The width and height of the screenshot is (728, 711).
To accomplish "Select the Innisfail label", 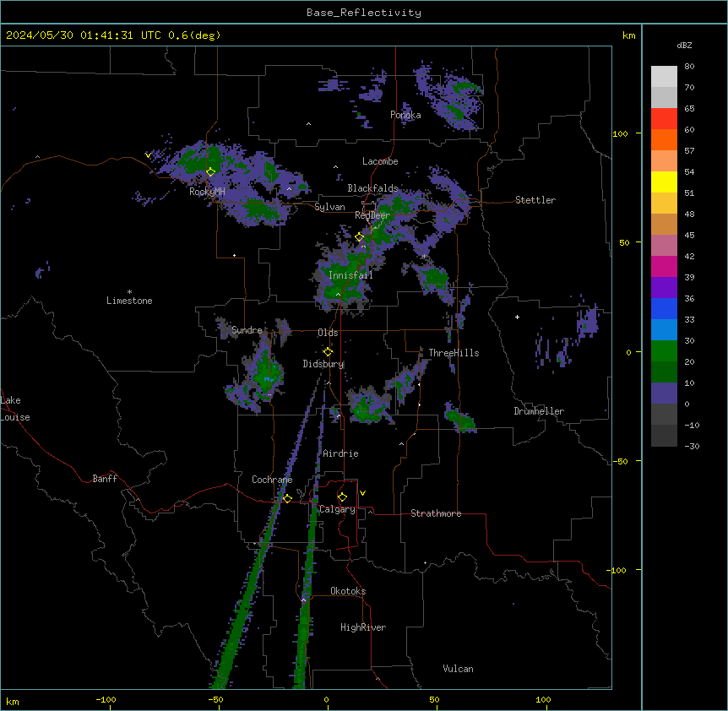I will tap(350, 275).
